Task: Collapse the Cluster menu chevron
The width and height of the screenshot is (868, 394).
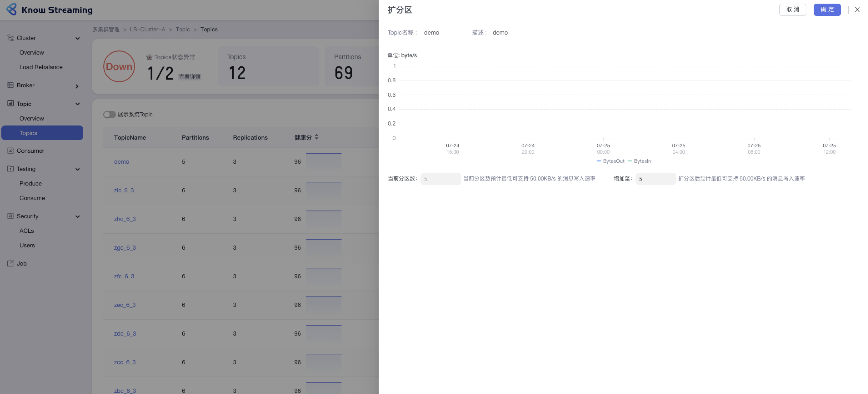Action: [x=78, y=38]
